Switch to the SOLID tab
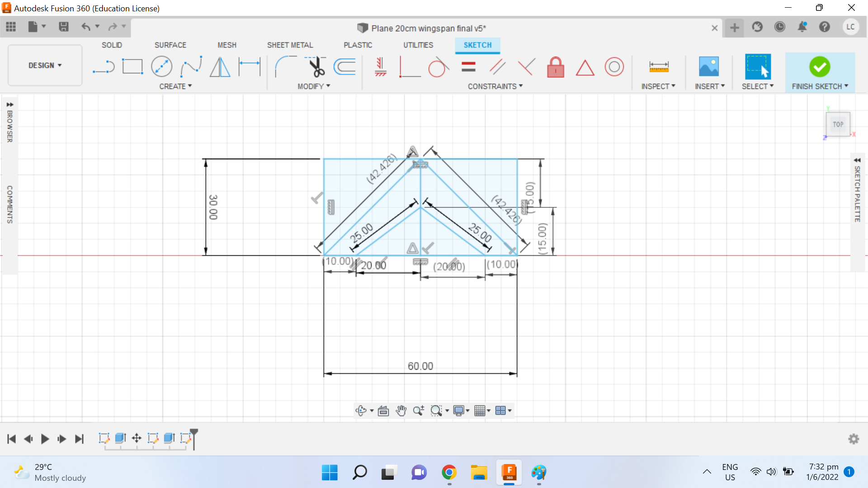Image resolution: width=868 pixels, height=488 pixels. click(x=112, y=45)
